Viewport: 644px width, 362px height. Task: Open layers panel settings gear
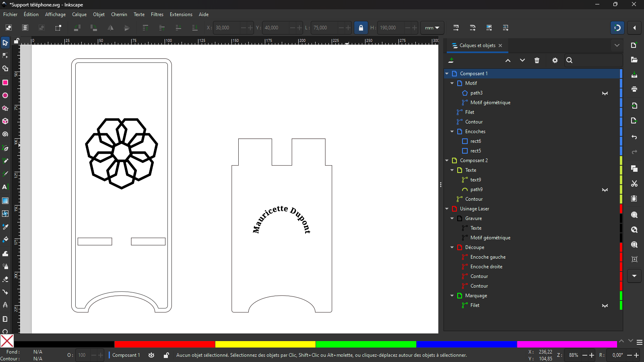[555, 60]
